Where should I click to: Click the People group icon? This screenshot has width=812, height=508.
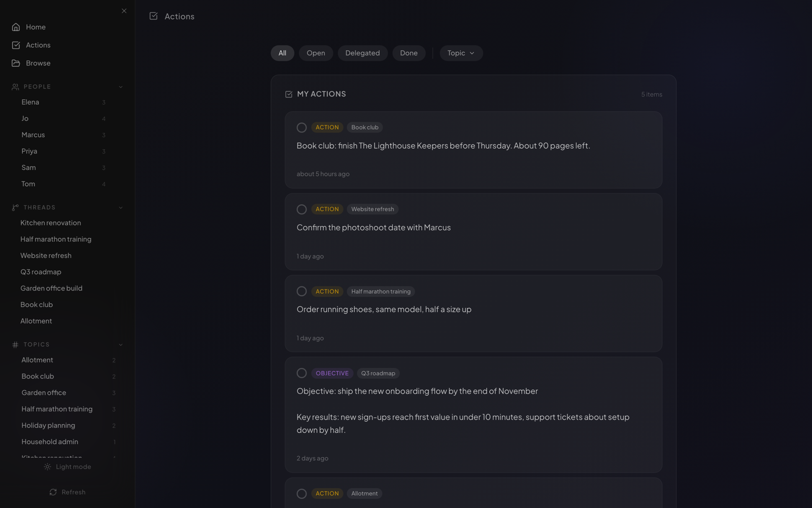[15, 87]
